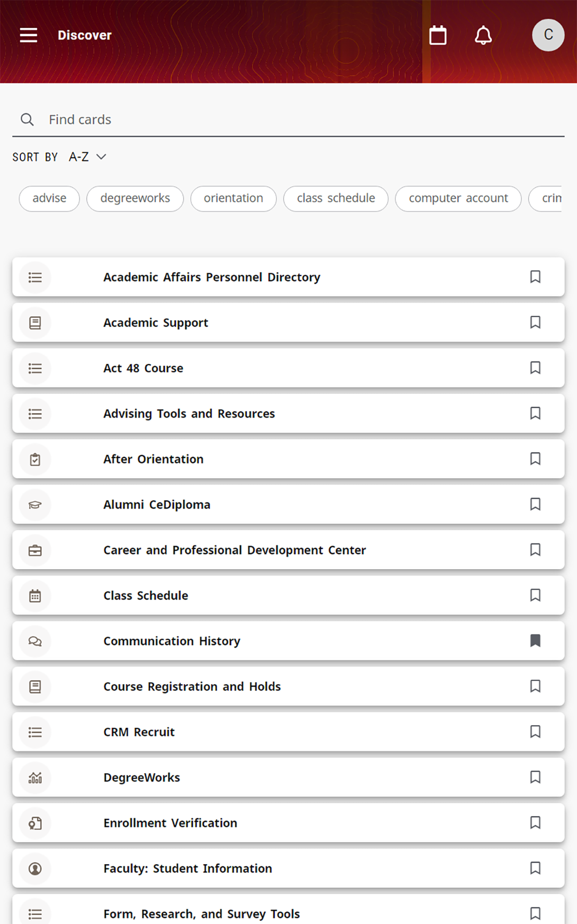Bookmark the DegreeWorks card
This screenshot has width=577, height=924.
coord(535,777)
